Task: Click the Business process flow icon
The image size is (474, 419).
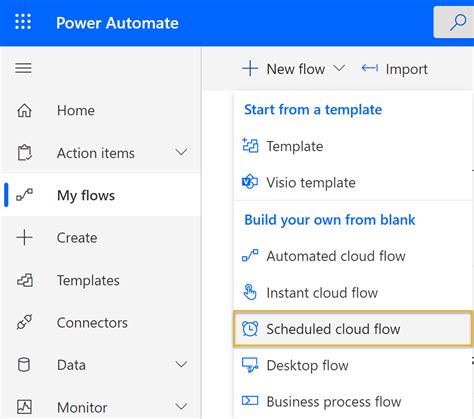Action: tap(250, 400)
